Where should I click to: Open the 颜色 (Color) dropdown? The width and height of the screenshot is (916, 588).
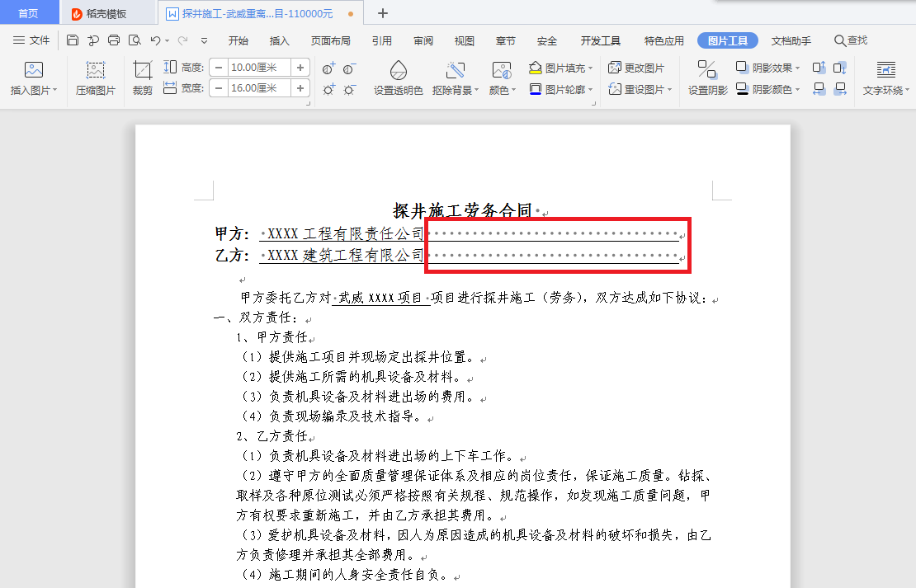(503, 90)
